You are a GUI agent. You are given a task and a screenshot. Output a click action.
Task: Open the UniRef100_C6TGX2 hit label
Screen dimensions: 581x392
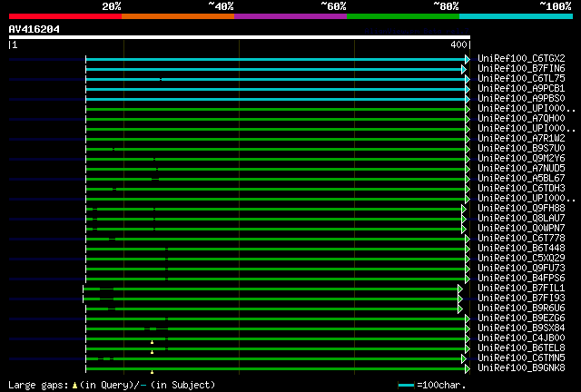tap(521, 59)
